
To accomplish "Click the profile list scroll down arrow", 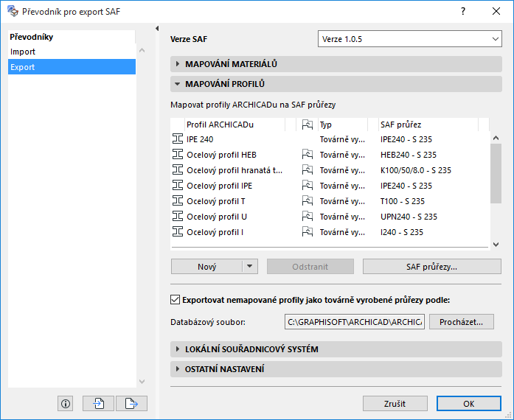I will click(x=496, y=245).
